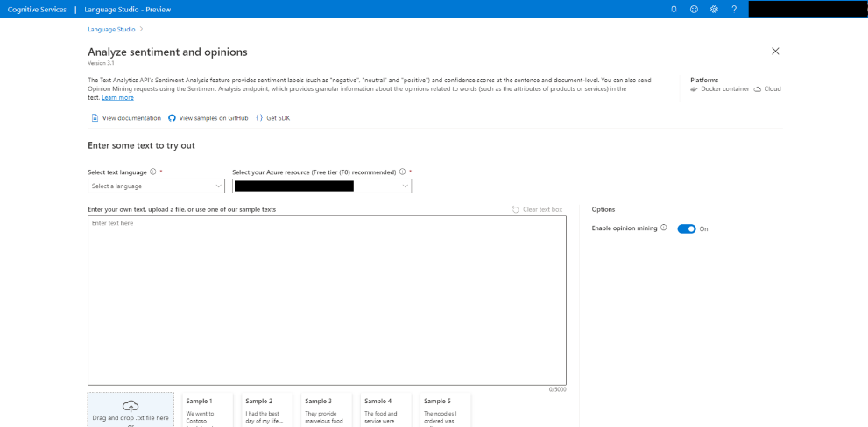868x427 pixels.
Task: Click the info icon beside Select text language
Action: pos(152,172)
